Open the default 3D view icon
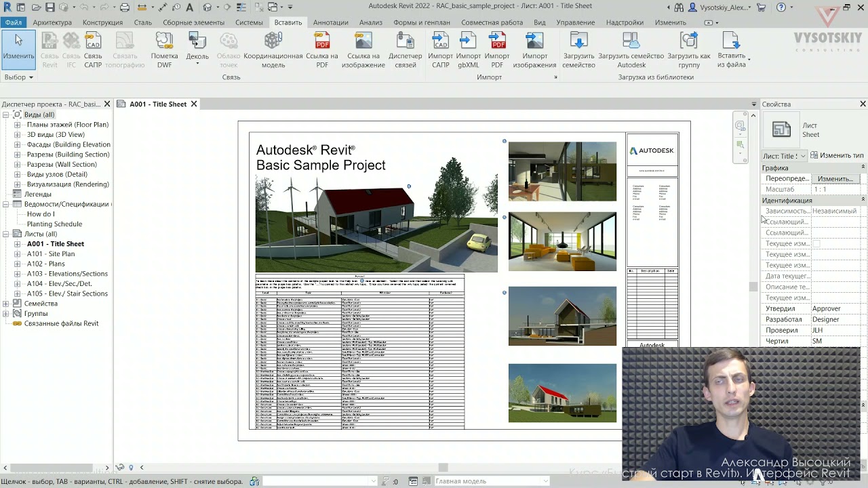This screenshot has height=488, width=868. tap(208, 7)
